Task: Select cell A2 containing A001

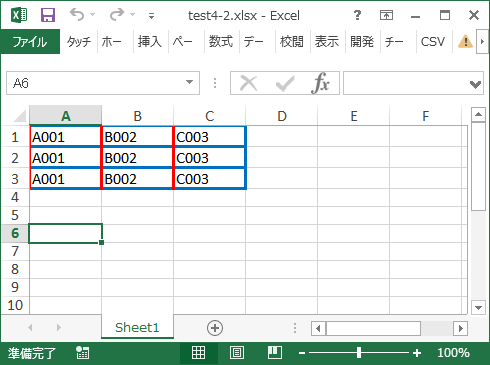Action: [x=66, y=158]
